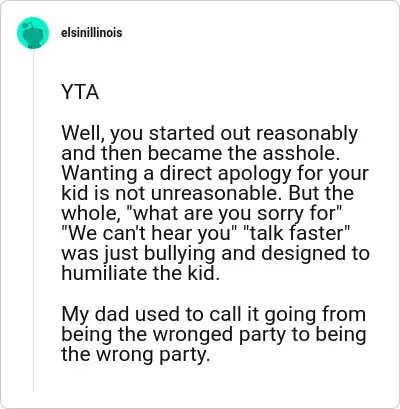
Task: Click the line "was just bullying and designed to"
Action: 215,254
